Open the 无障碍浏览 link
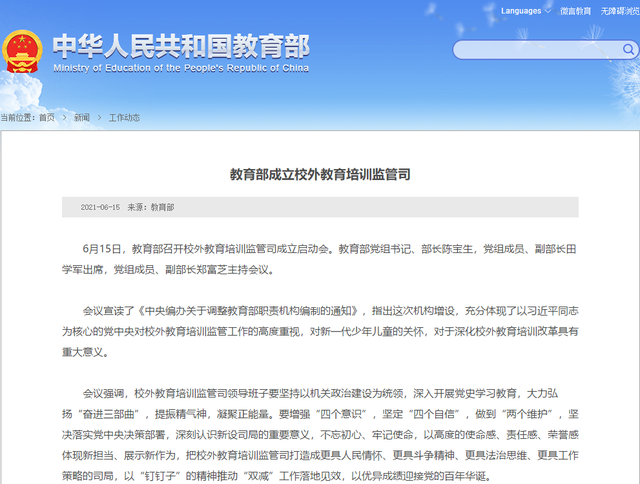The image size is (640, 484). [620, 11]
